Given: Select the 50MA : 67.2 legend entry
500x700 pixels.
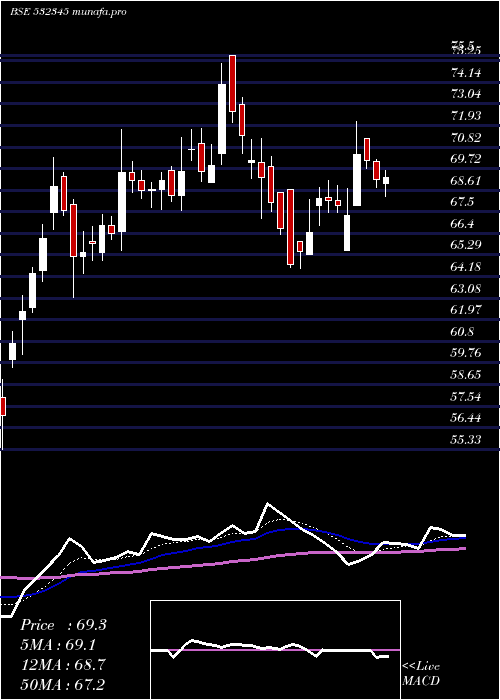Looking at the screenshot, I should pyautogui.click(x=63, y=684).
